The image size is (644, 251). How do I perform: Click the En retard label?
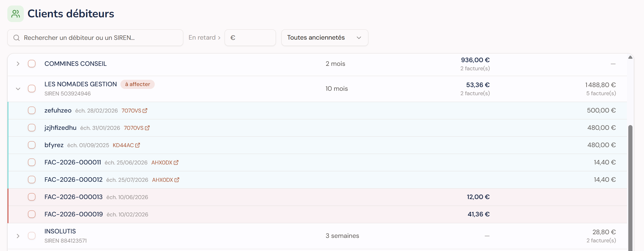202,38
